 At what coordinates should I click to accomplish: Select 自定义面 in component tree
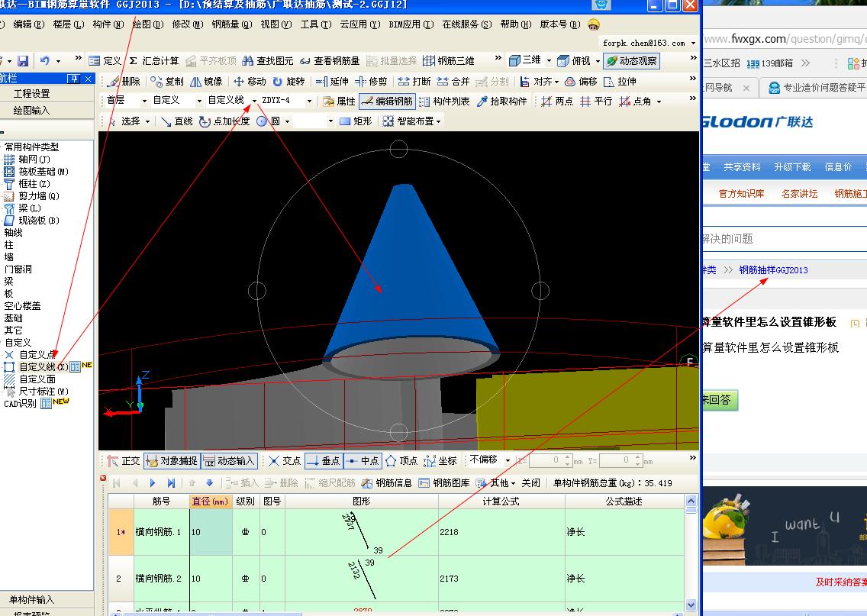pyautogui.click(x=37, y=379)
